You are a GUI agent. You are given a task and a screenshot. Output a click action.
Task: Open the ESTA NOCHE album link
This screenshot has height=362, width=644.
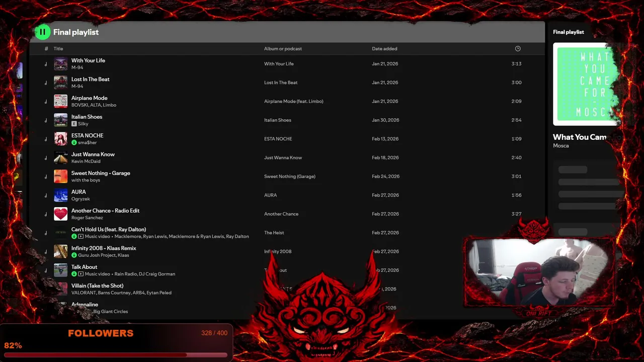(278, 139)
